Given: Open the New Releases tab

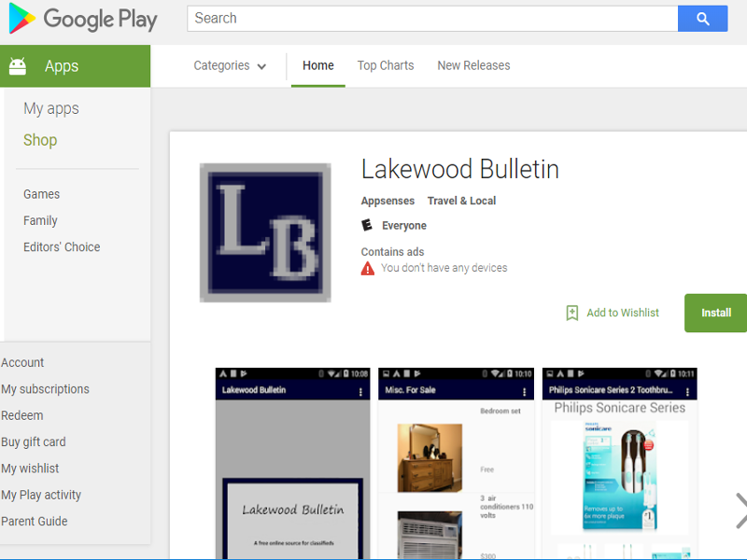Looking at the screenshot, I should click(474, 65).
